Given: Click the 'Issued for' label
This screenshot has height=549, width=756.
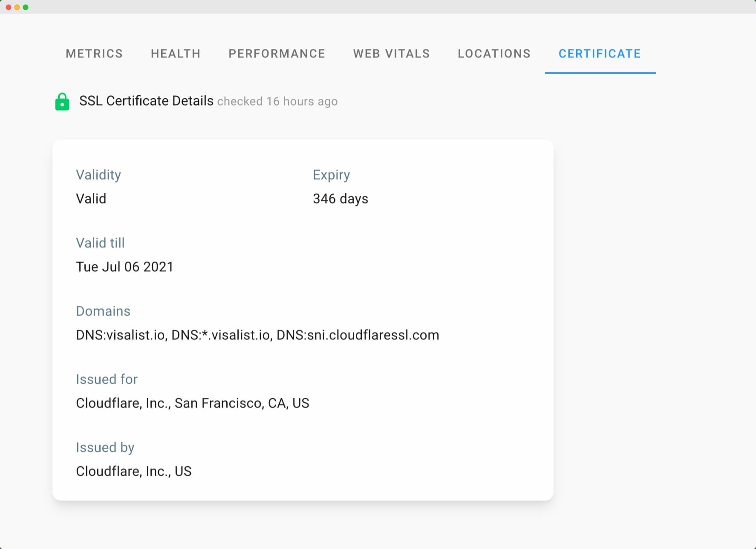Looking at the screenshot, I should tap(107, 379).
